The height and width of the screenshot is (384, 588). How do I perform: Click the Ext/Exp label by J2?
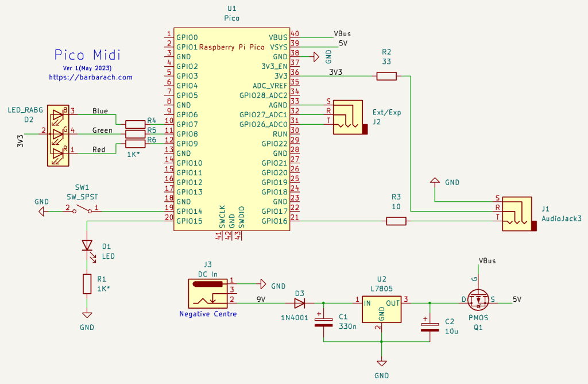pos(386,112)
